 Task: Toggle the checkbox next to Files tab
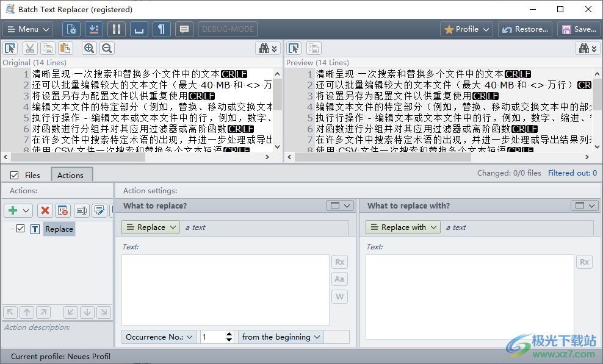14,175
